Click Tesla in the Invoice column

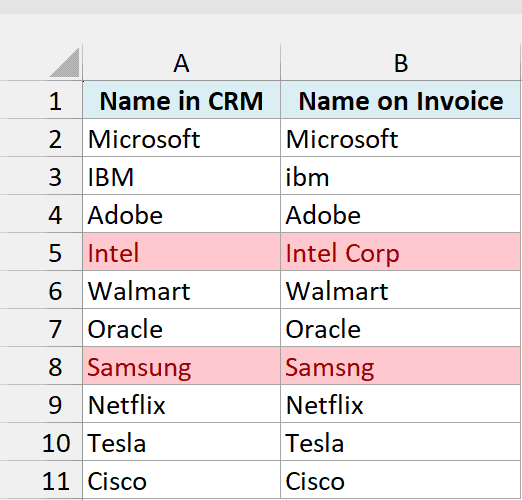(x=400, y=442)
